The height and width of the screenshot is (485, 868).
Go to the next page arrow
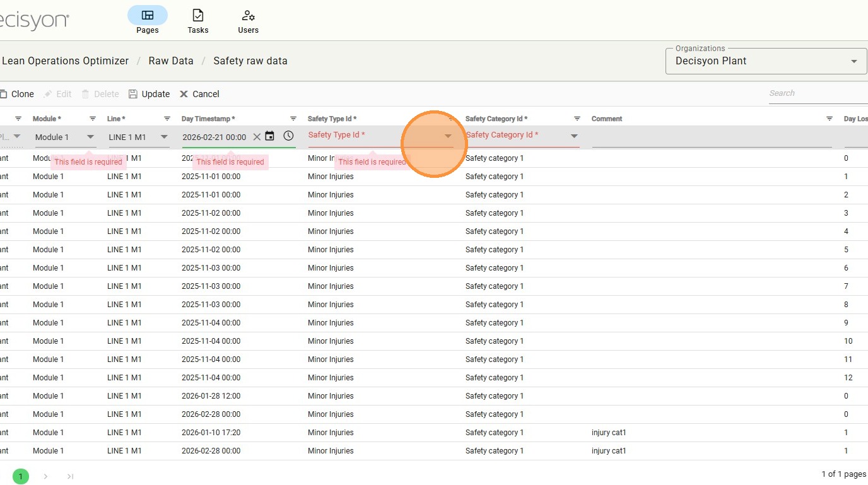click(x=45, y=477)
